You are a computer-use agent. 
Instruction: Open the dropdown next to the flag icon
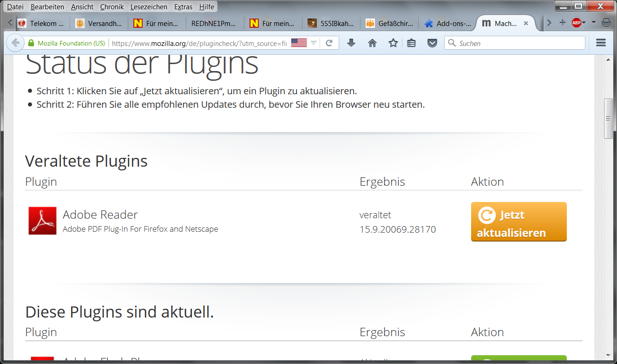pos(314,43)
